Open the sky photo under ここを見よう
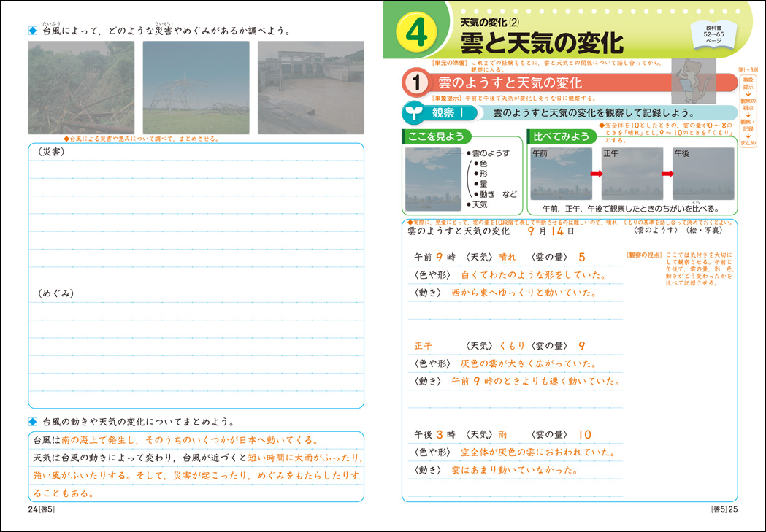This screenshot has width=766, height=532. click(x=433, y=179)
